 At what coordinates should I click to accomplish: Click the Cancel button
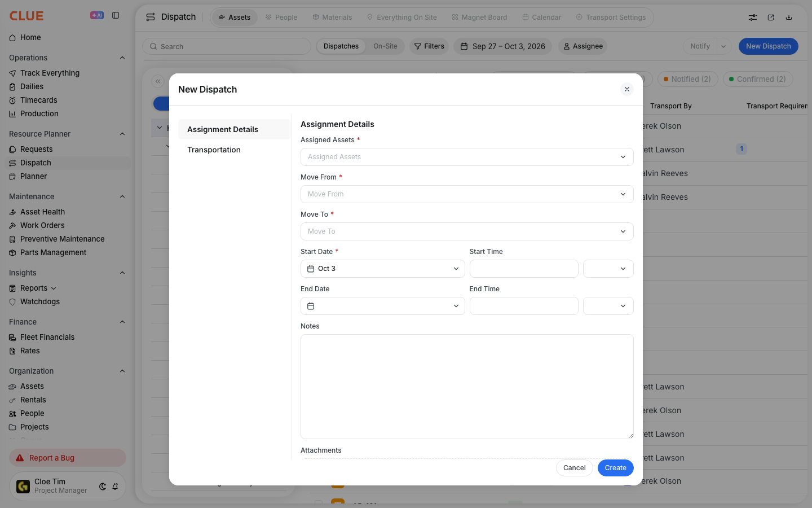click(575, 468)
